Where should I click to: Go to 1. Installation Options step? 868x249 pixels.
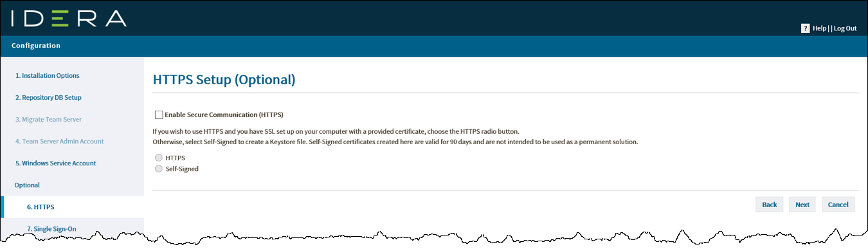tap(48, 75)
